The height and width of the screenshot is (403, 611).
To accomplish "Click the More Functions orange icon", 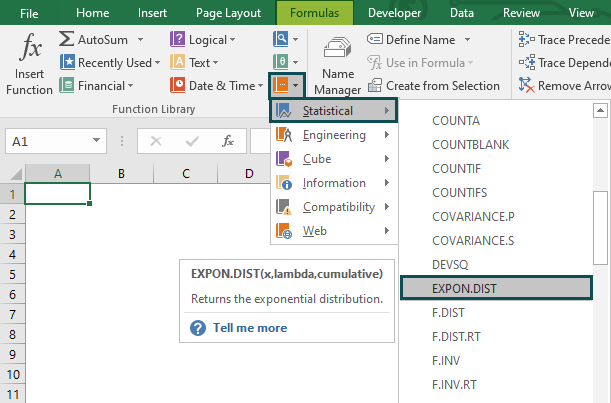I will (281, 85).
